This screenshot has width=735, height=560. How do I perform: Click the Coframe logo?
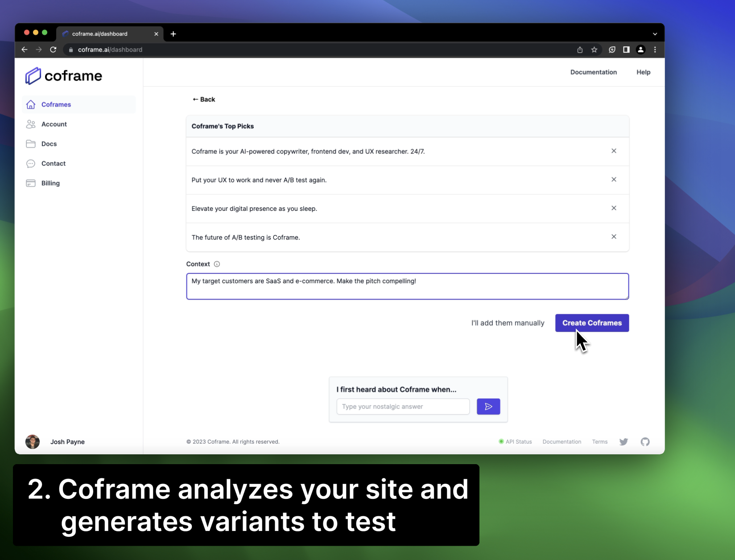coord(64,76)
